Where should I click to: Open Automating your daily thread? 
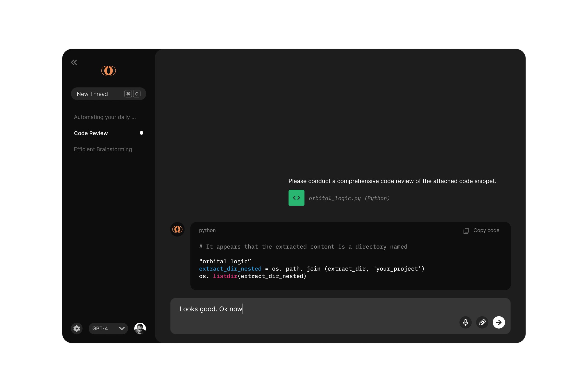tap(105, 117)
